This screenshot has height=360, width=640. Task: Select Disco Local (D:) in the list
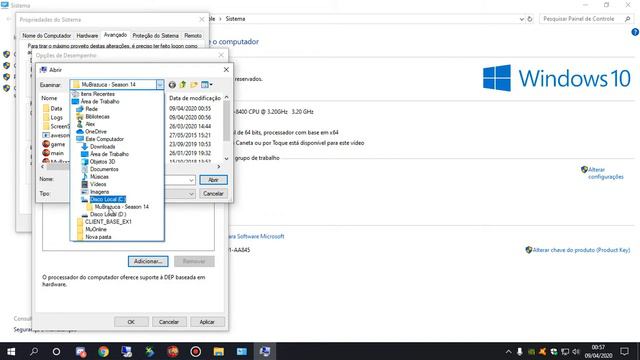coord(108,214)
